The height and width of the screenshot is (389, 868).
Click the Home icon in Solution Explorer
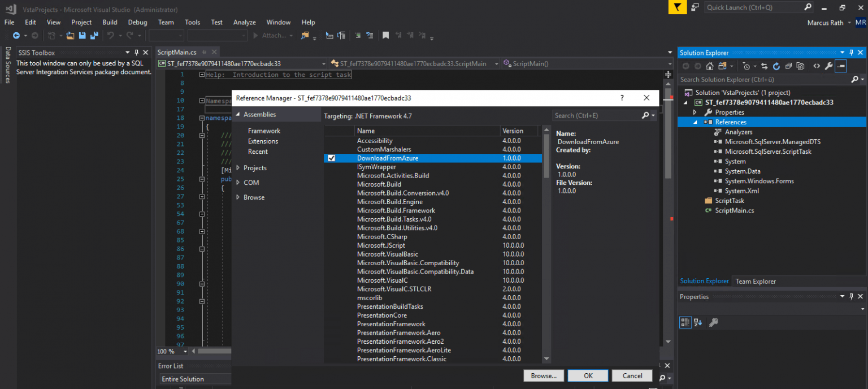click(x=710, y=66)
